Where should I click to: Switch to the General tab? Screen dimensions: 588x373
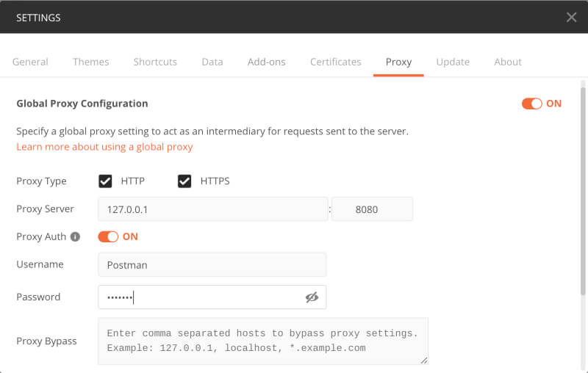(x=30, y=62)
